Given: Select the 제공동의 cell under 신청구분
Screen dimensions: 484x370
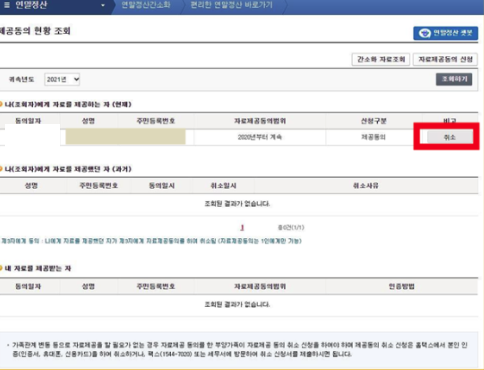Looking at the screenshot, I should tap(373, 137).
